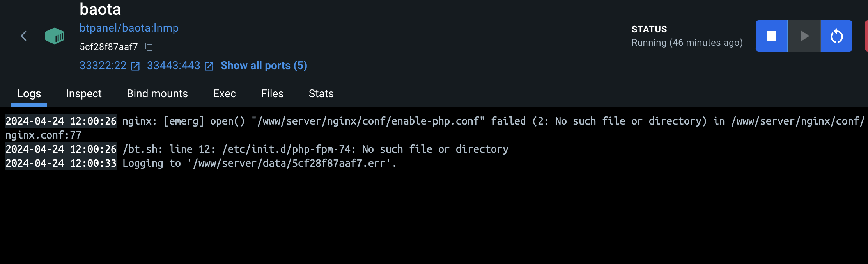Open the Exec tab
The width and height of the screenshot is (868, 264).
point(225,94)
